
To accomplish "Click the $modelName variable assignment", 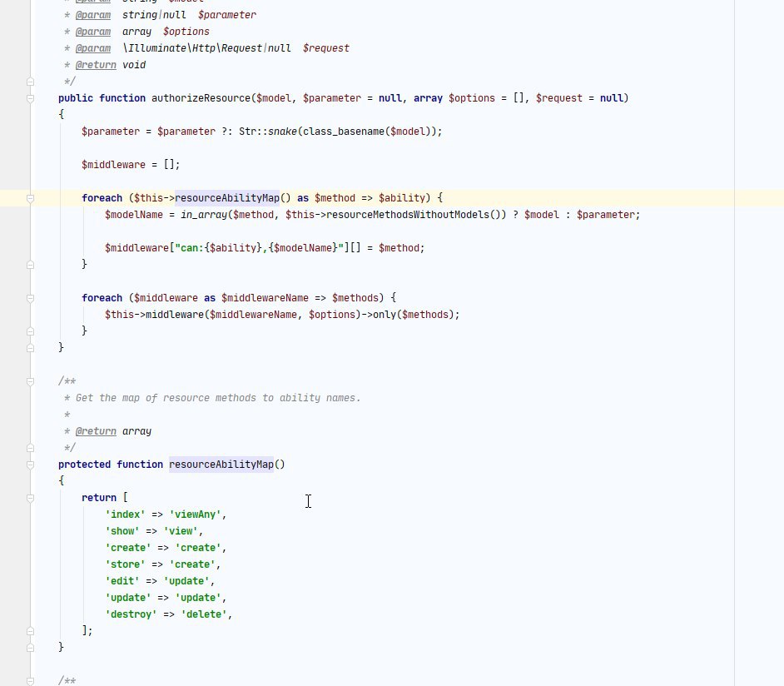I will click(133, 215).
